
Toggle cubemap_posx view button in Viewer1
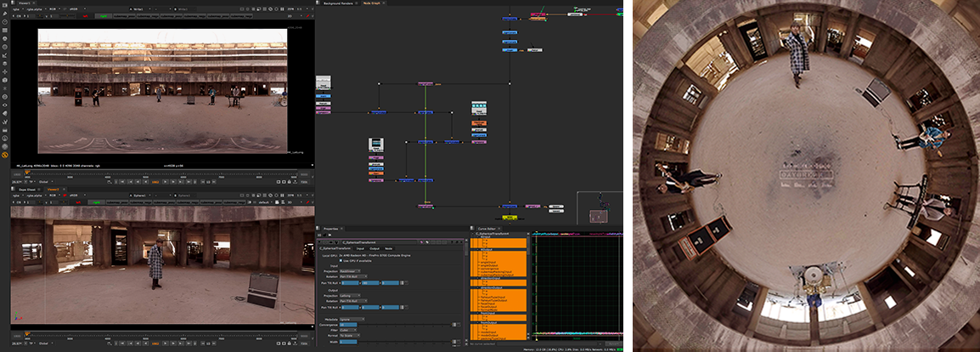pyautogui.click(x=124, y=15)
